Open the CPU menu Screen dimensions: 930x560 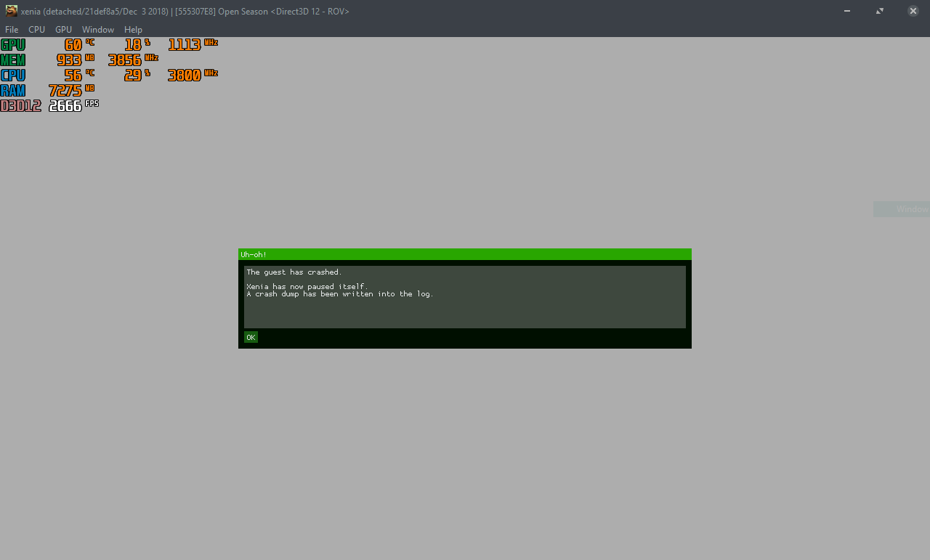pos(36,30)
